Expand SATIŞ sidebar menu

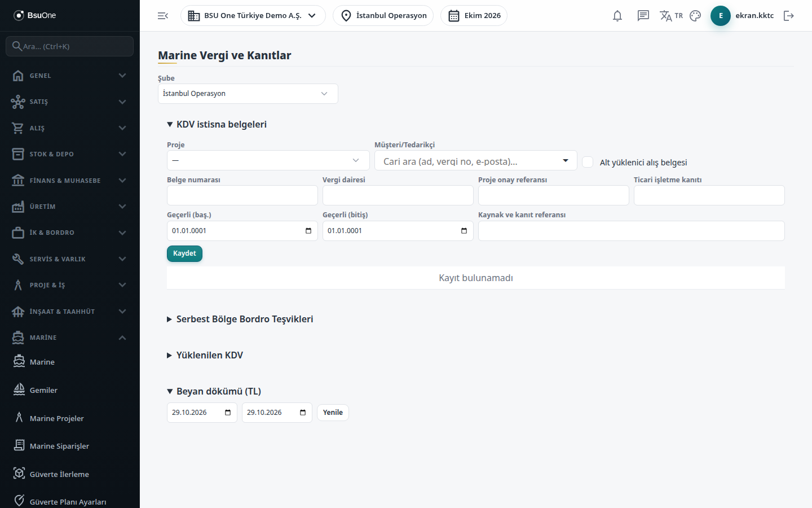coord(70,102)
